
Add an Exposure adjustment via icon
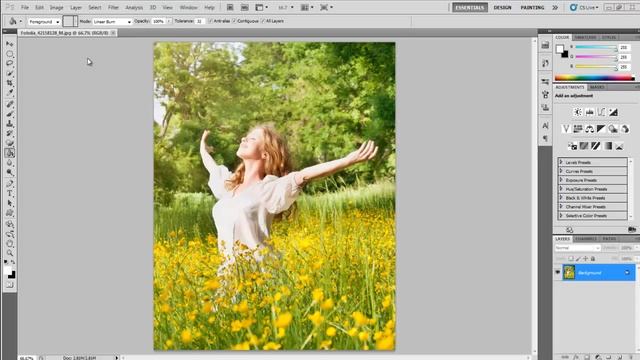613,112
